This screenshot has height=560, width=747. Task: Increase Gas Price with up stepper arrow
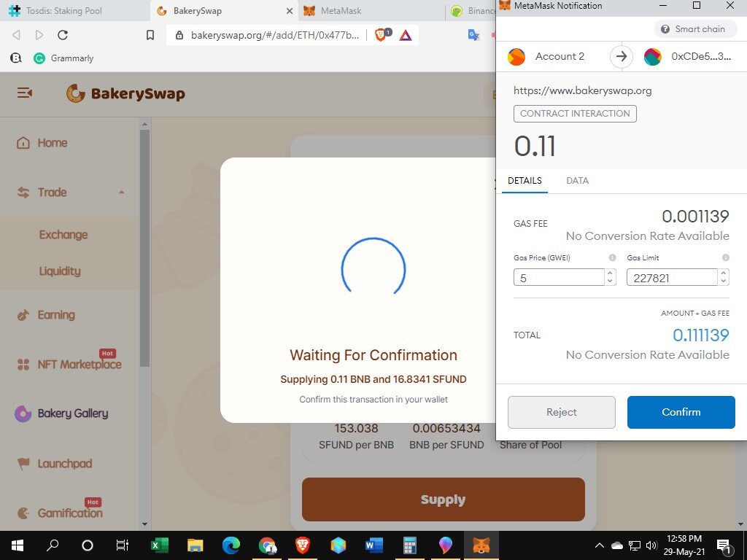pos(610,273)
